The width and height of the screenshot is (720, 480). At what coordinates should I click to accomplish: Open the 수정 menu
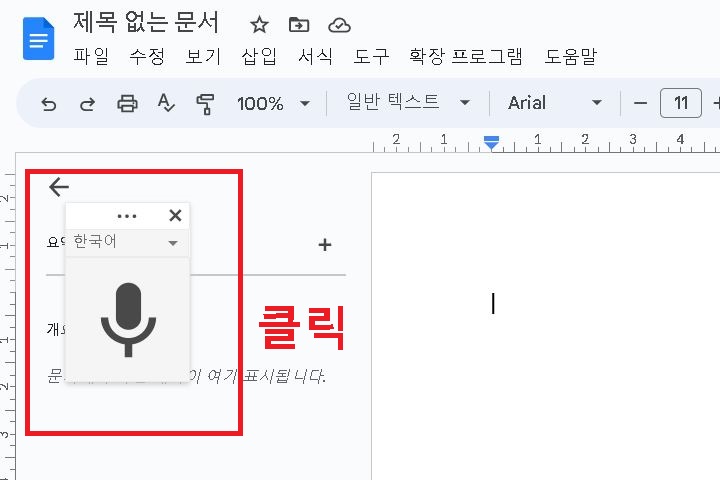(147, 56)
